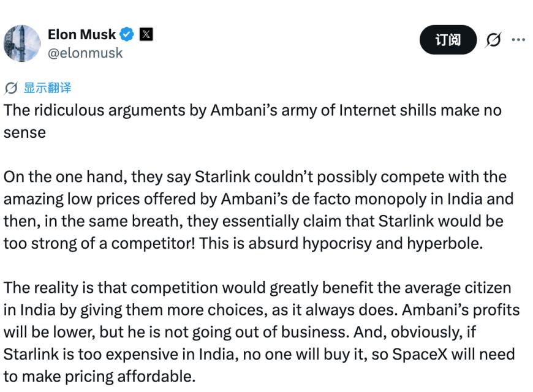The width and height of the screenshot is (533, 392).
Task: Click the word 'sense' ending first paragraph
Action: tap(25, 132)
